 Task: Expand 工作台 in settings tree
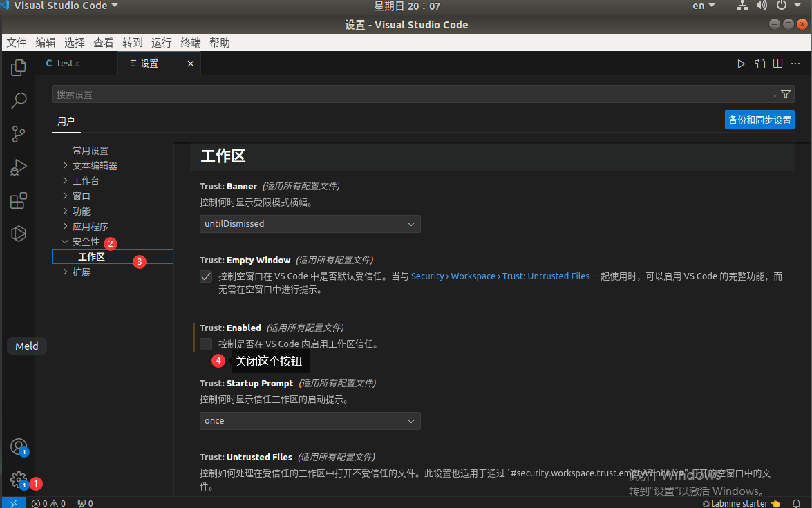tap(65, 180)
